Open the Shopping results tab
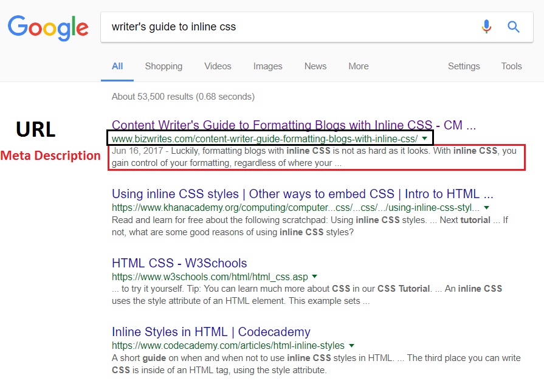The width and height of the screenshot is (544, 392). coord(164,66)
